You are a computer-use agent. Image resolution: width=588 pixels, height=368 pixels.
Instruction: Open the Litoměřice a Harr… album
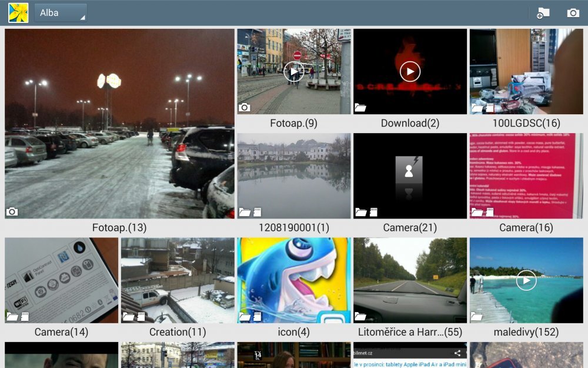point(410,280)
